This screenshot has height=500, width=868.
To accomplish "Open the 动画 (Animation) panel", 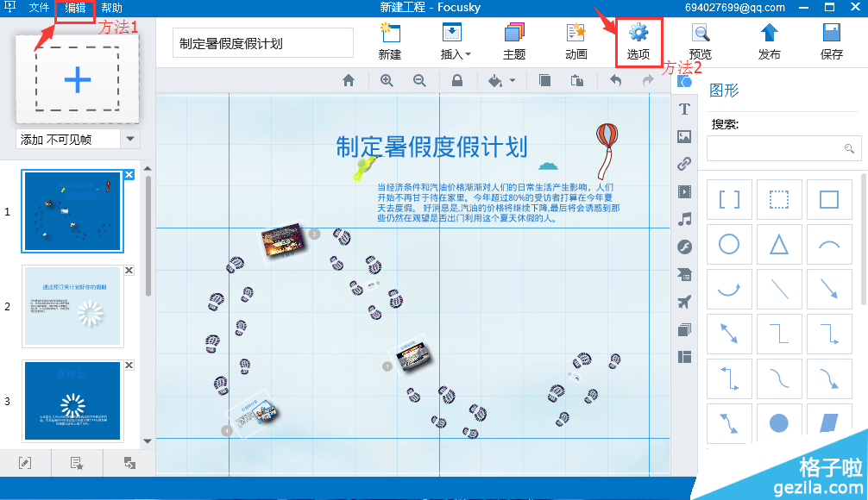I will [575, 41].
